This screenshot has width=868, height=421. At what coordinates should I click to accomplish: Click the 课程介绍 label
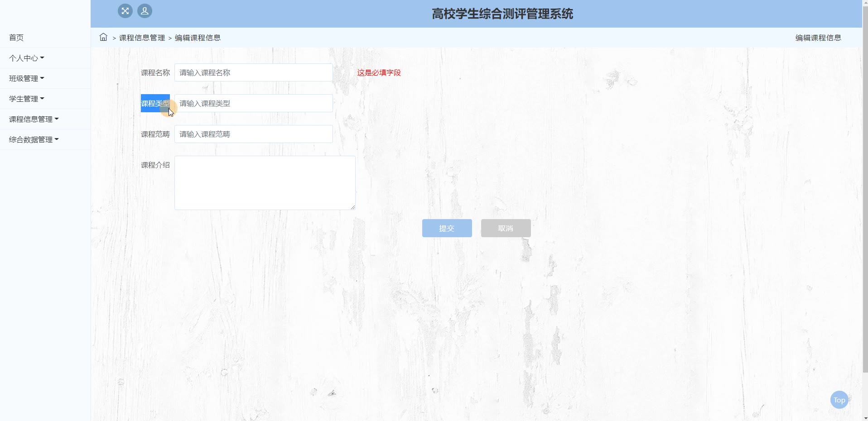(x=155, y=165)
